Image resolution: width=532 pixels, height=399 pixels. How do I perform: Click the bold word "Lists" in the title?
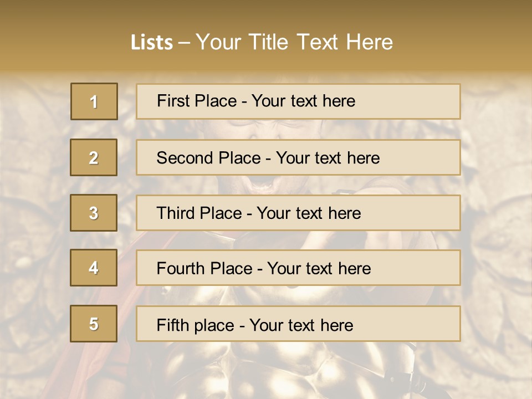tap(152, 42)
